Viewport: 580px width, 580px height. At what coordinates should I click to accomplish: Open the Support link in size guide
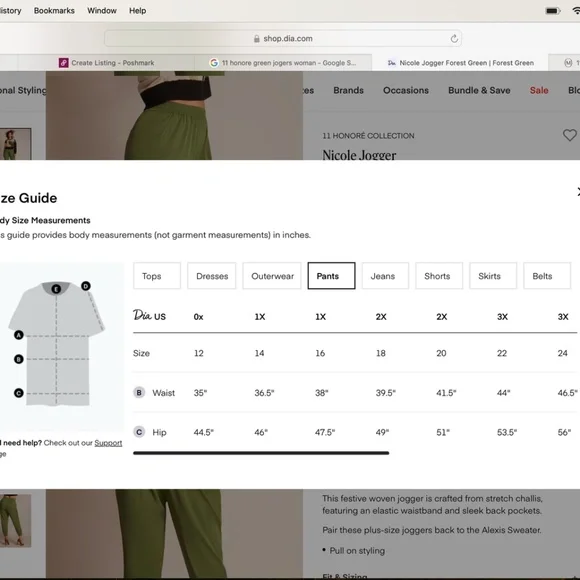coord(108,443)
